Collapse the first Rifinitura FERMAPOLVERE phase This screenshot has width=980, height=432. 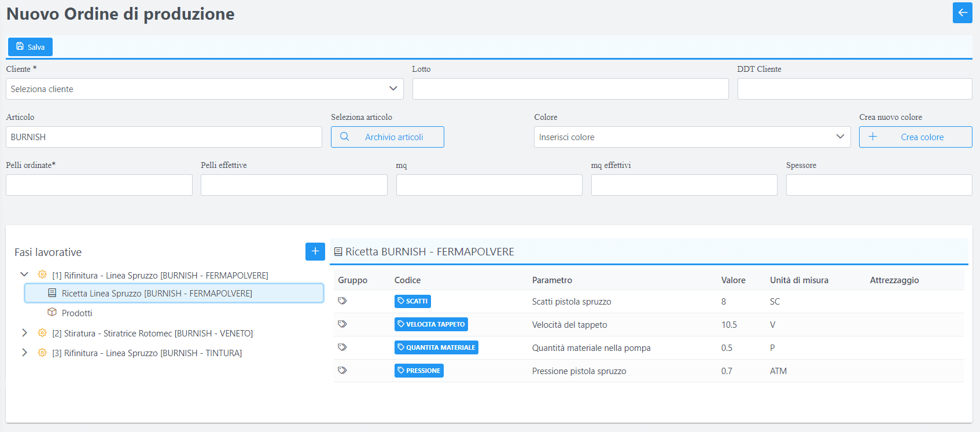24,275
